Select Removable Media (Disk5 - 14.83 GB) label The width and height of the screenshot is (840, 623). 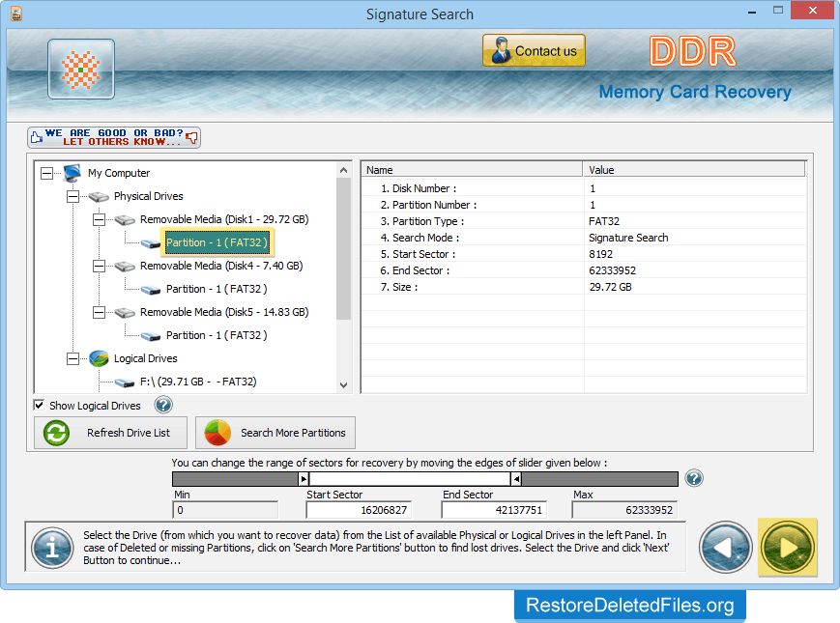[224, 312]
